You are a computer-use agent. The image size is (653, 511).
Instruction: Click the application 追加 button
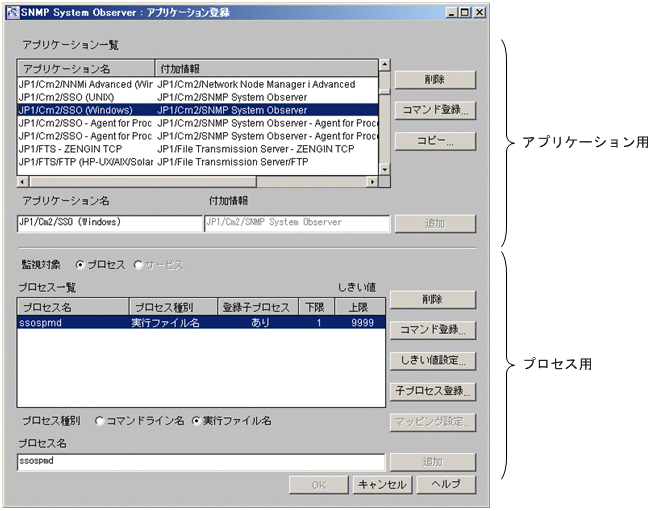tap(435, 224)
